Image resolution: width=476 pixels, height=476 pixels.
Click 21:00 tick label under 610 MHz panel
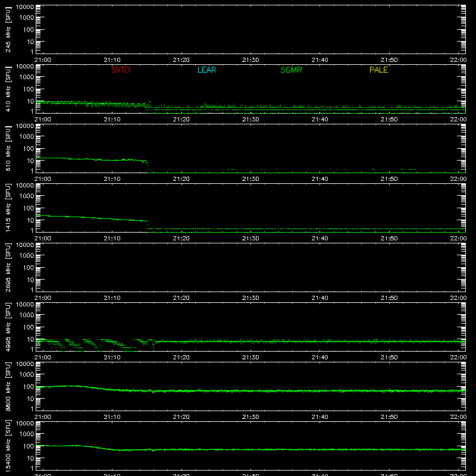pyautogui.click(x=43, y=179)
